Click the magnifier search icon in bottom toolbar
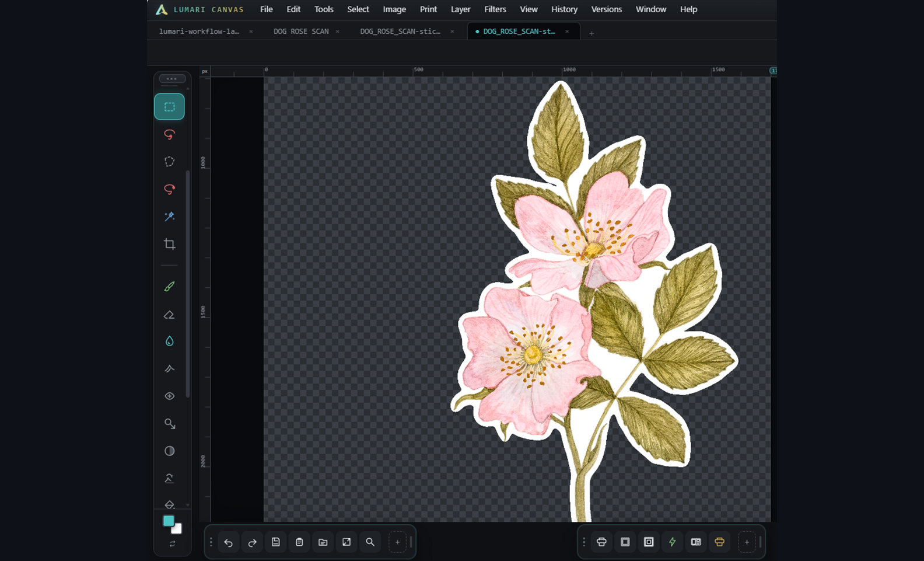The image size is (924, 561). 370,542
